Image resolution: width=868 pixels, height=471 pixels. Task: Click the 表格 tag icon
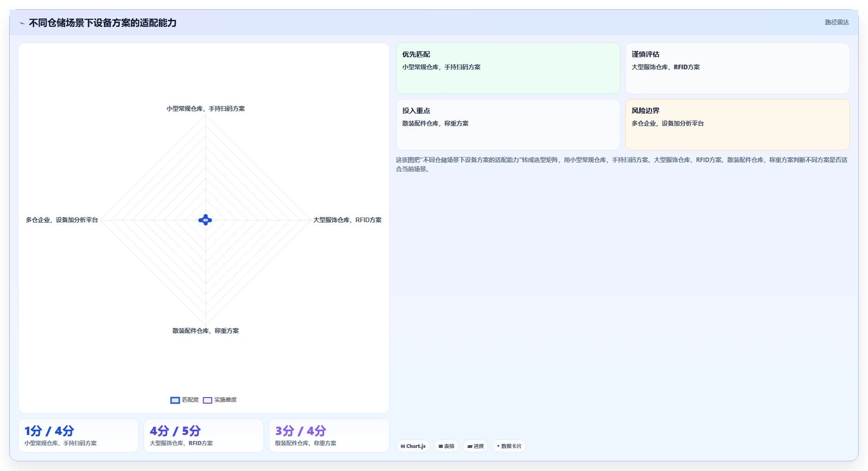[441, 447]
